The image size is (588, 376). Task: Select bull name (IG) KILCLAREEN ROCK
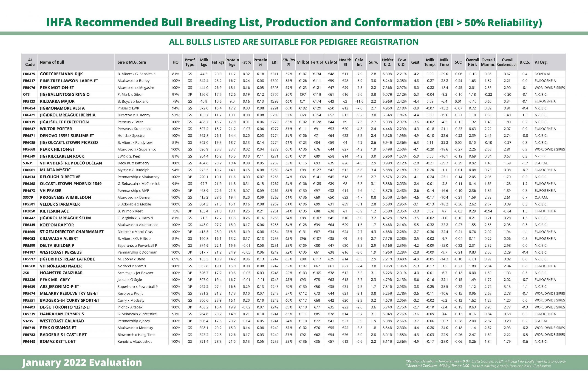pos(62,156)
